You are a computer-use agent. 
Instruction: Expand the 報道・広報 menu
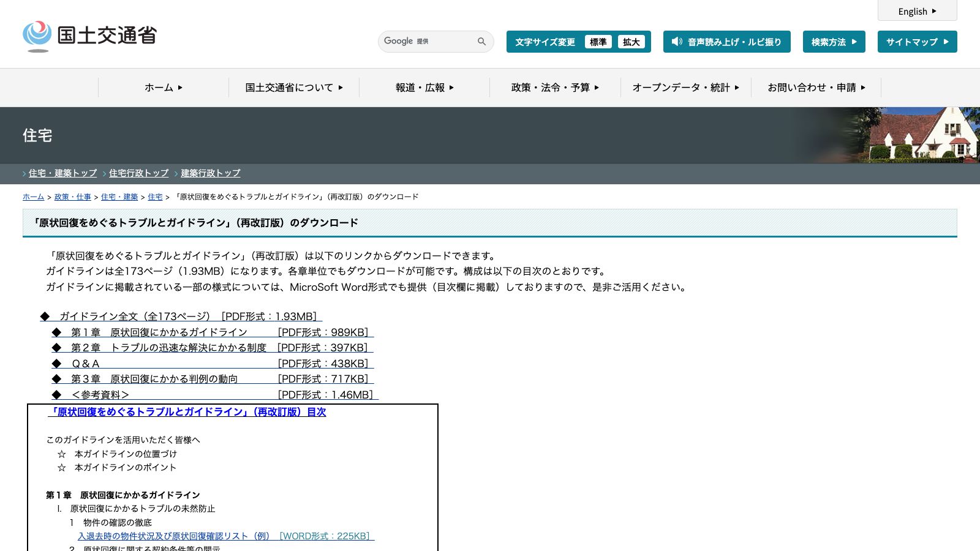tap(424, 88)
